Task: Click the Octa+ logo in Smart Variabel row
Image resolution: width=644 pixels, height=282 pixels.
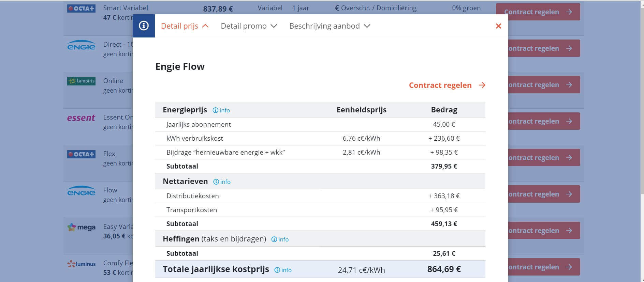Action: pos(81,9)
